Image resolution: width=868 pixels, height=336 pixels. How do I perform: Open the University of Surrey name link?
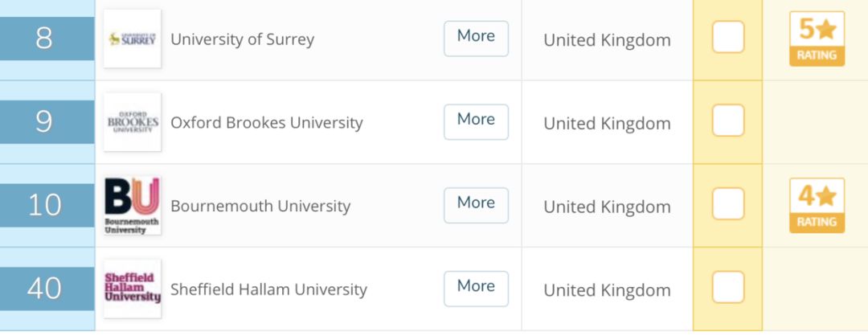click(x=243, y=40)
